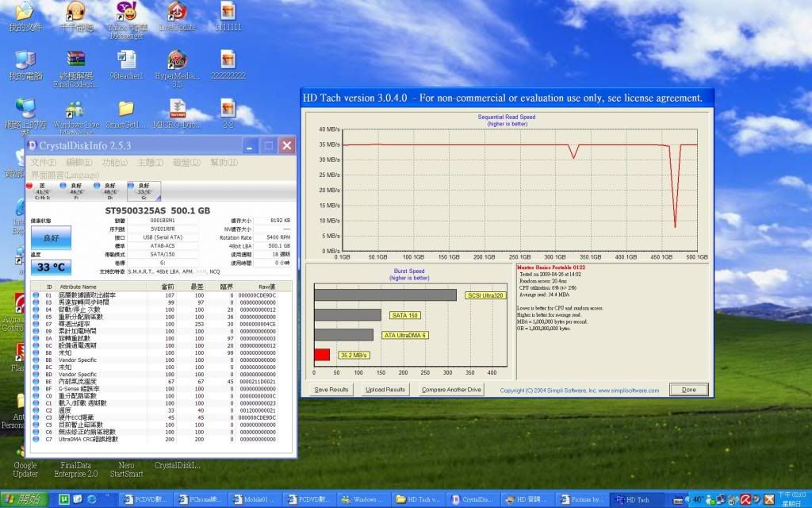The height and width of the screenshot is (508, 812).
Task: Switch to the Pictures by... taskbar button
Action: click(580, 500)
